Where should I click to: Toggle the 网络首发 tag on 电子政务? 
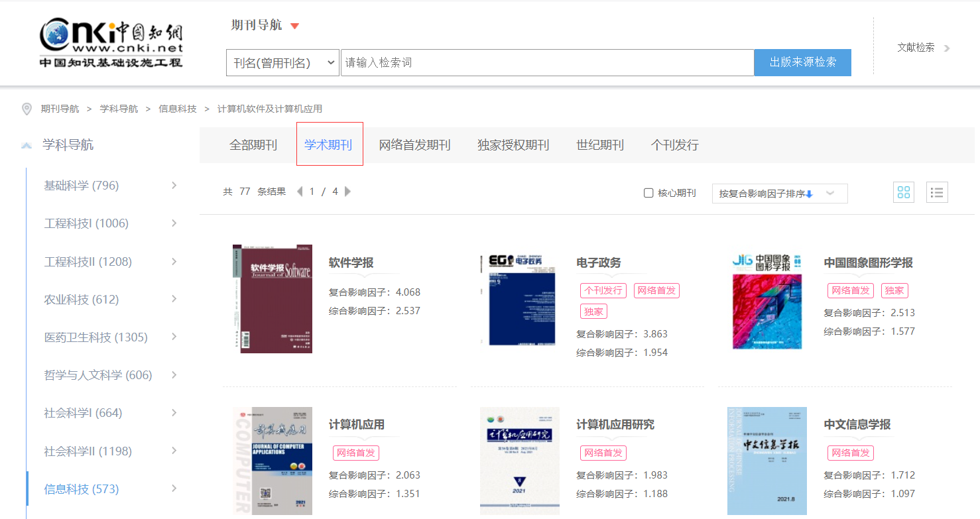click(x=656, y=290)
